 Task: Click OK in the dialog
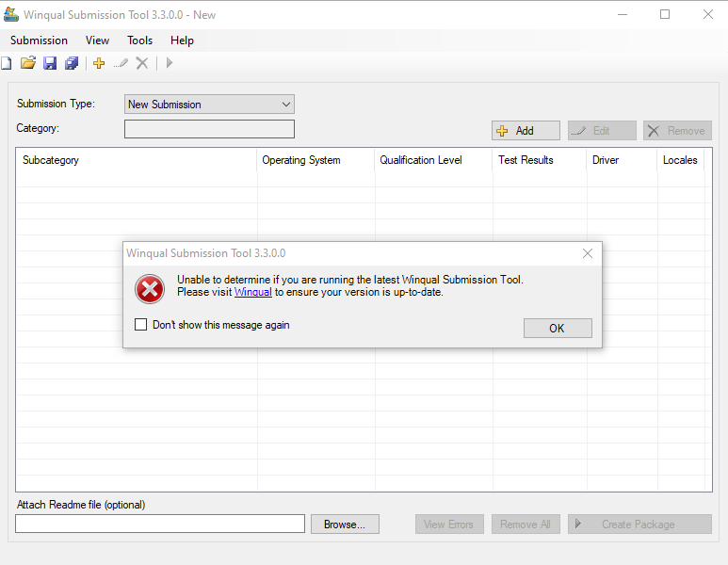click(x=558, y=329)
